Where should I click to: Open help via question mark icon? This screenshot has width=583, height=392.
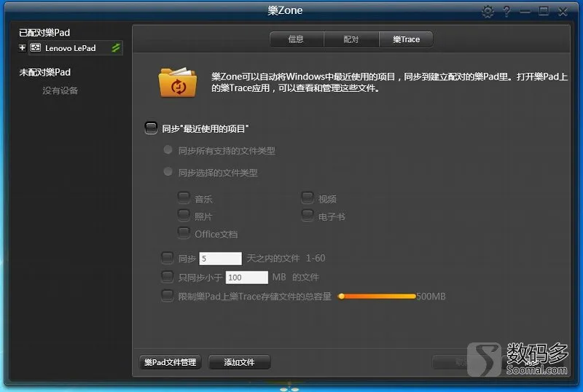click(506, 11)
